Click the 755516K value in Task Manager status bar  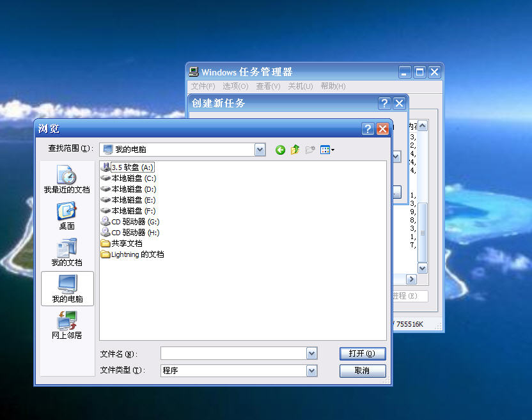[409, 324]
